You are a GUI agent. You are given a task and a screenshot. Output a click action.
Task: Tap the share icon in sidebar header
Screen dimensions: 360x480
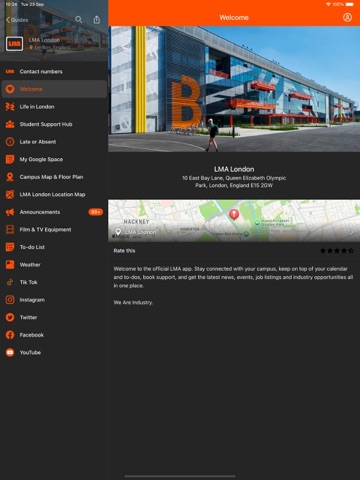pos(97,20)
